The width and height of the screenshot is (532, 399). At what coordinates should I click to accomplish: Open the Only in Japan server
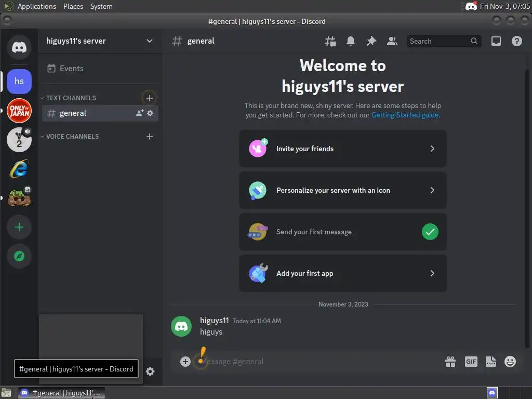point(19,111)
